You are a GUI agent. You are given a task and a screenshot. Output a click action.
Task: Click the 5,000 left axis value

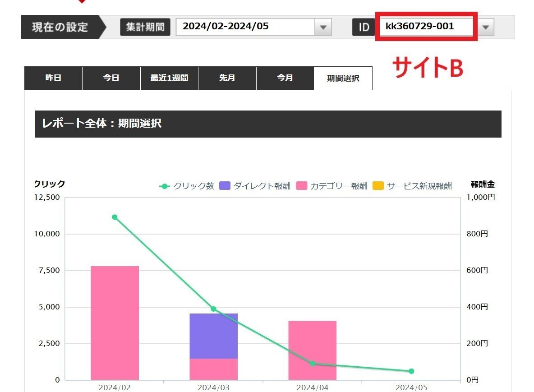tap(49, 307)
